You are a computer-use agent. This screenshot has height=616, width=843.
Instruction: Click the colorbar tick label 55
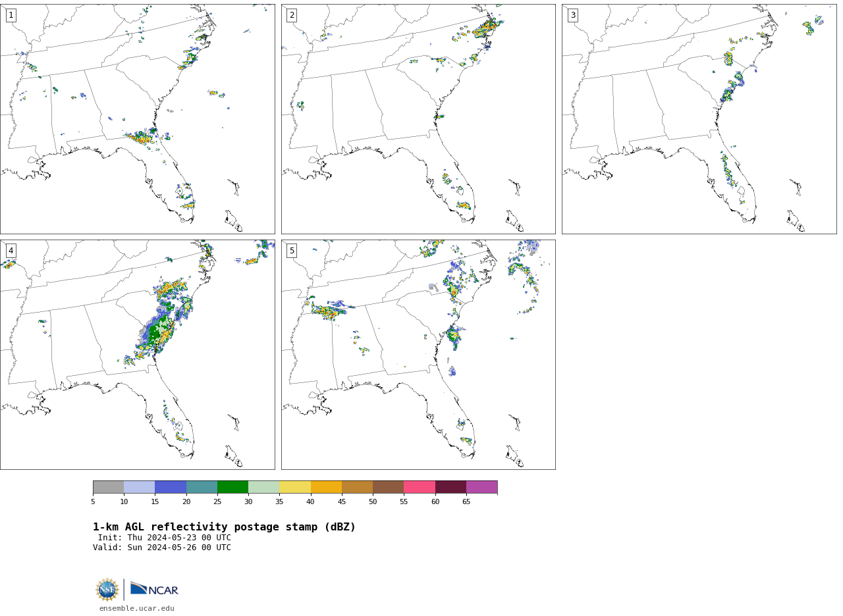(x=404, y=502)
